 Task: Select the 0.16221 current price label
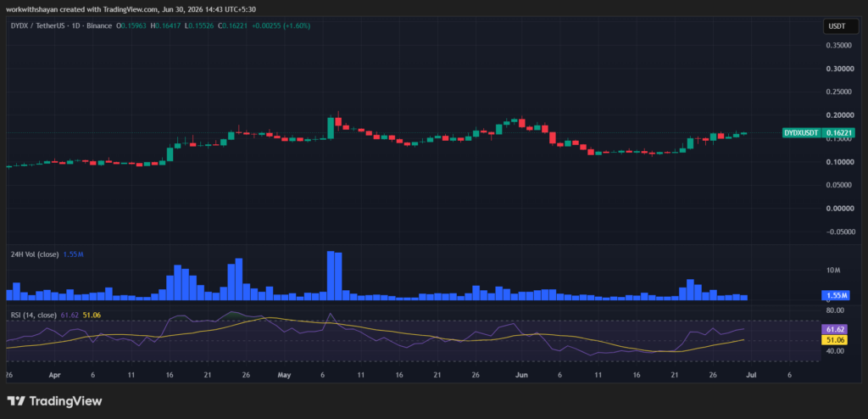tap(839, 133)
